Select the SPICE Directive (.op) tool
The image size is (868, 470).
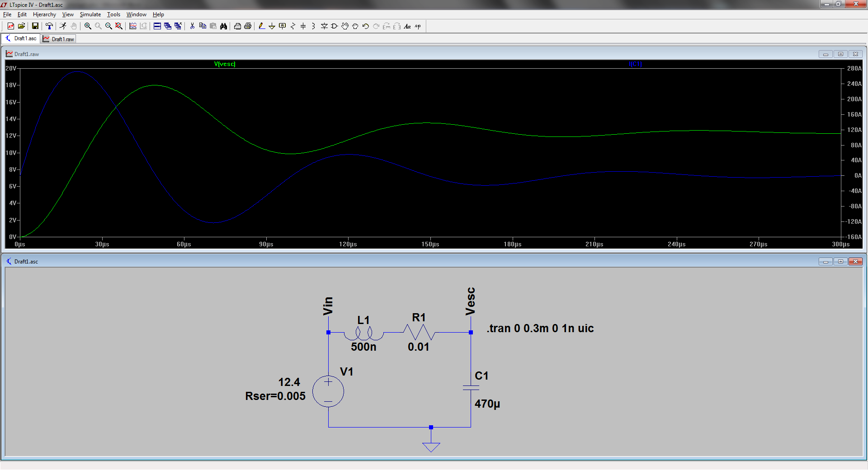point(418,26)
